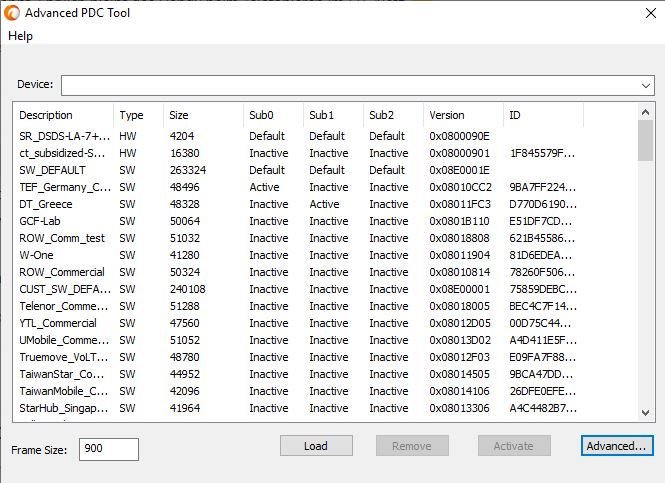Click the Version column header

pos(464,115)
